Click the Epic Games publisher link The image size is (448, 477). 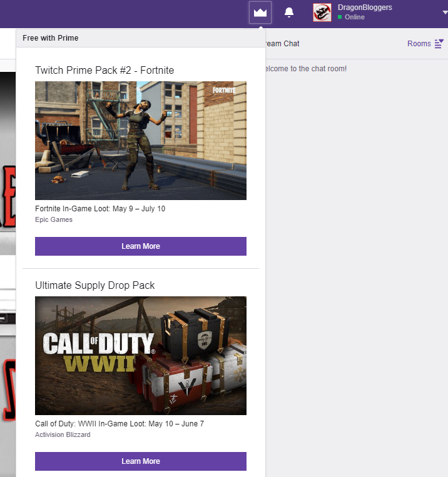point(54,219)
